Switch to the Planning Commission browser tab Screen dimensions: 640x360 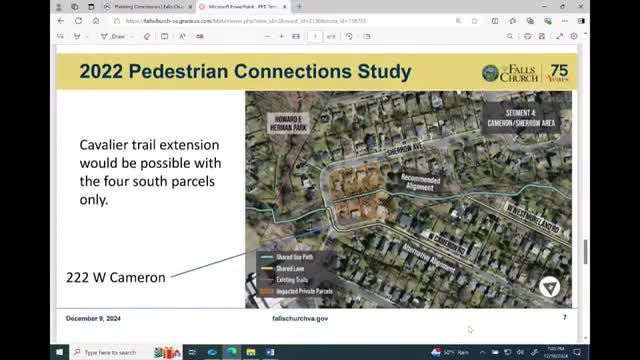(148, 7)
